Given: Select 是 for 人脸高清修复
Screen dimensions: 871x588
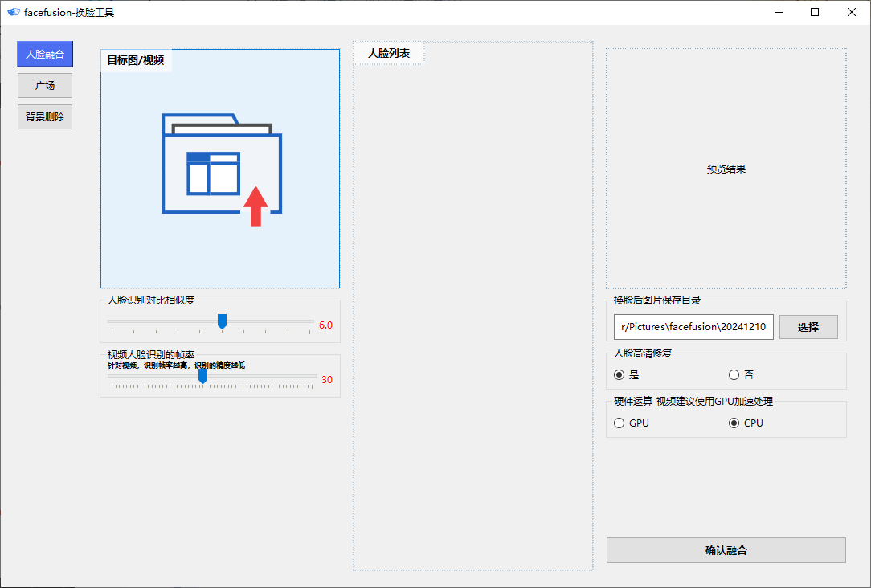Looking at the screenshot, I should (x=626, y=375).
